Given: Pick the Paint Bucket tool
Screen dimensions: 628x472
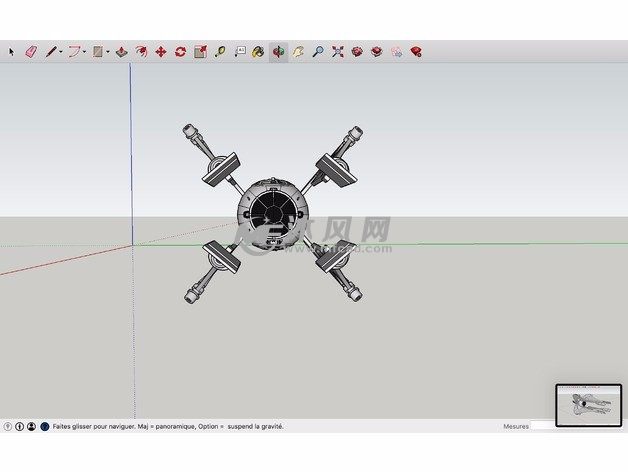Looking at the screenshot, I should point(258,51).
